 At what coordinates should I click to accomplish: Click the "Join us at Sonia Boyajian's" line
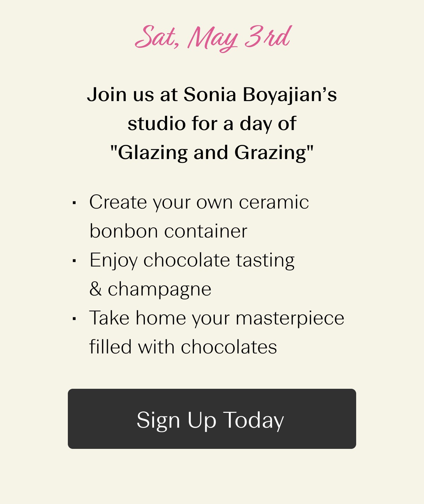[x=212, y=95]
